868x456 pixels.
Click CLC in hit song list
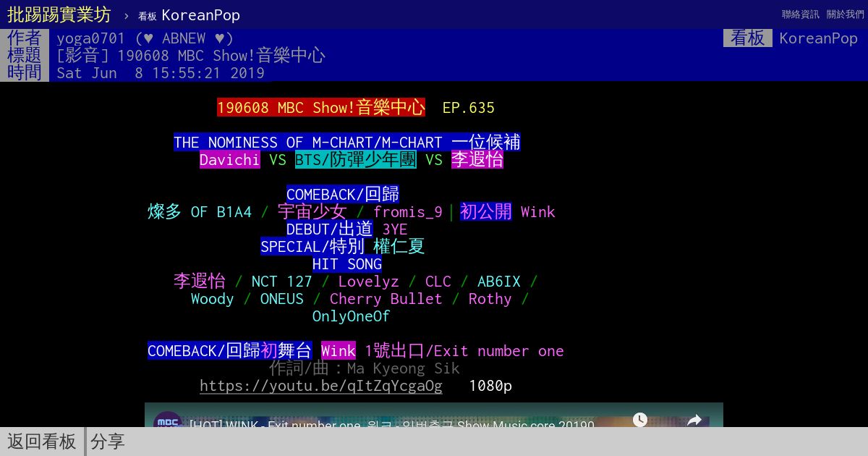click(x=438, y=282)
